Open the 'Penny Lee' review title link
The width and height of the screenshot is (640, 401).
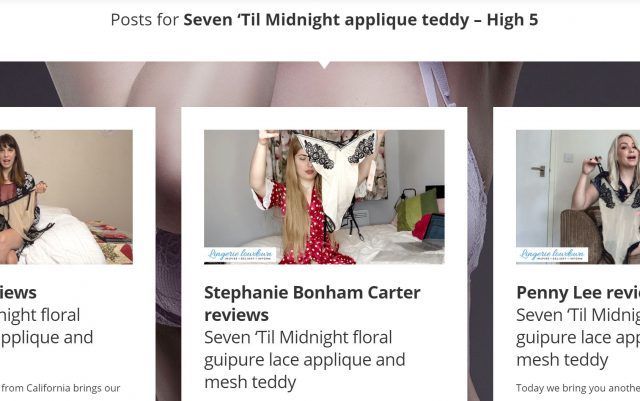[578, 293]
